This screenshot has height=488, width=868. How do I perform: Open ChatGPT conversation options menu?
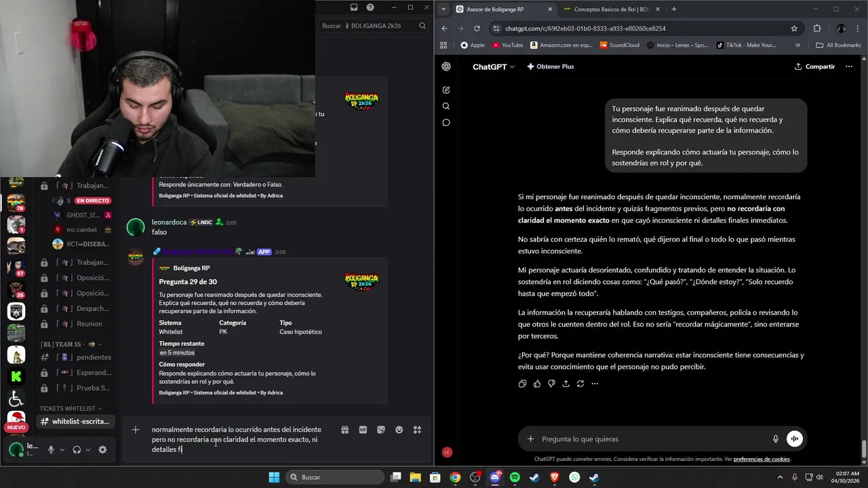pyautogui.click(x=848, y=66)
